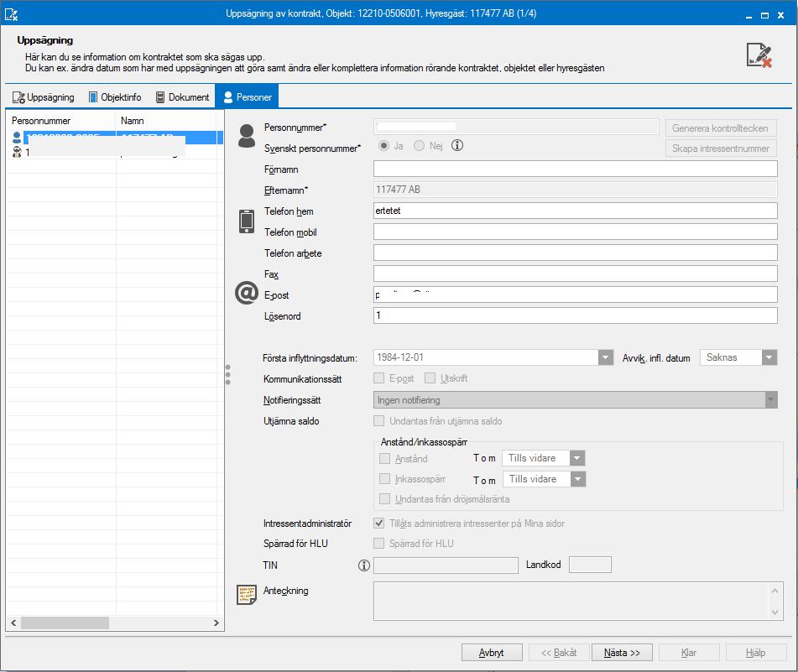Viewport: 798px width, 672px height.
Task: Toggle Undantas från dröjsmålsränta checkbox
Action: 385,498
